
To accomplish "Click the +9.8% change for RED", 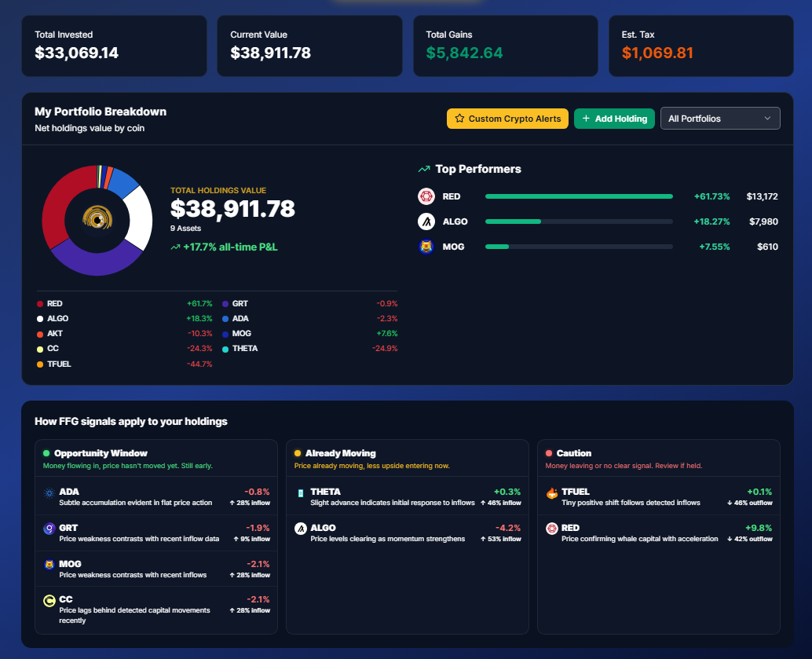I will pos(759,528).
